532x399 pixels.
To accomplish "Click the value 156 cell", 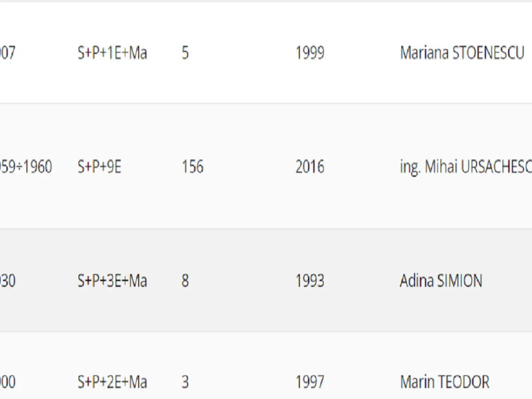I will coord(192,167).
